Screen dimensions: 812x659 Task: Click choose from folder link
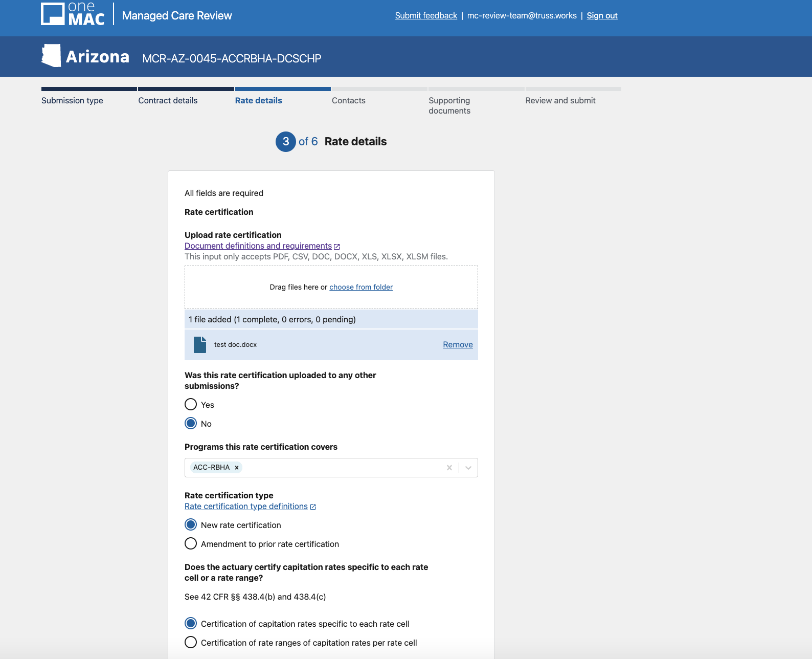point(361,288)
